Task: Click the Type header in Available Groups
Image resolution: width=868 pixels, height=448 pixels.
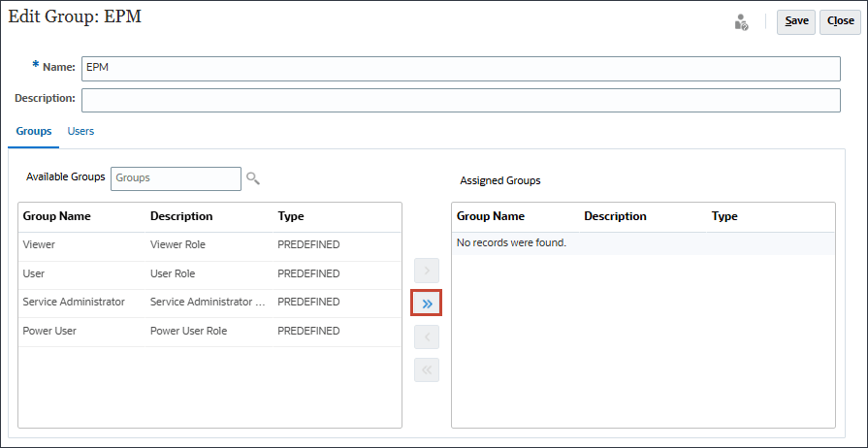Action: click(291, 216)
